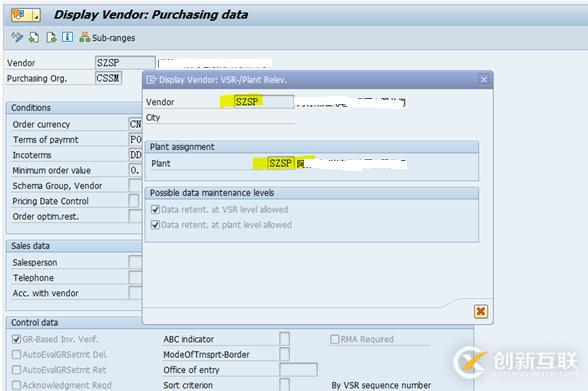Click the ModeOfTrnsprt-Border field
This screenshot has height=391, width=588.
285,354
